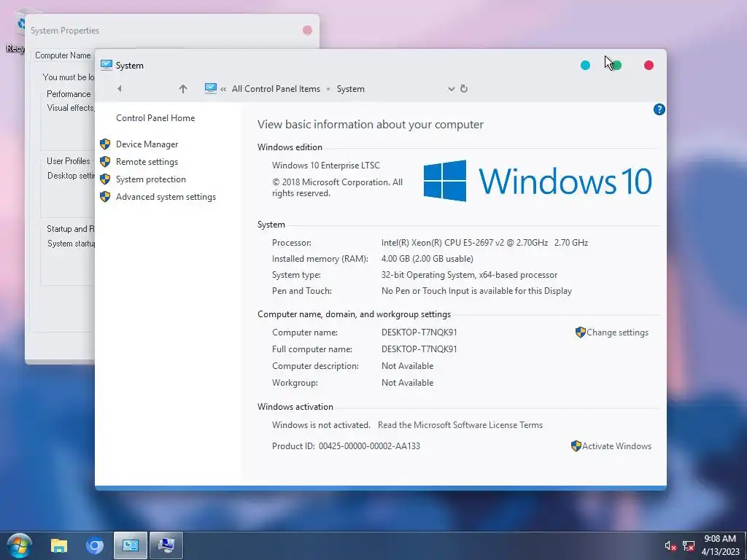Click the Windows 10 logo image
Viewport: 747px width, 560px height.
coord(538,181)
